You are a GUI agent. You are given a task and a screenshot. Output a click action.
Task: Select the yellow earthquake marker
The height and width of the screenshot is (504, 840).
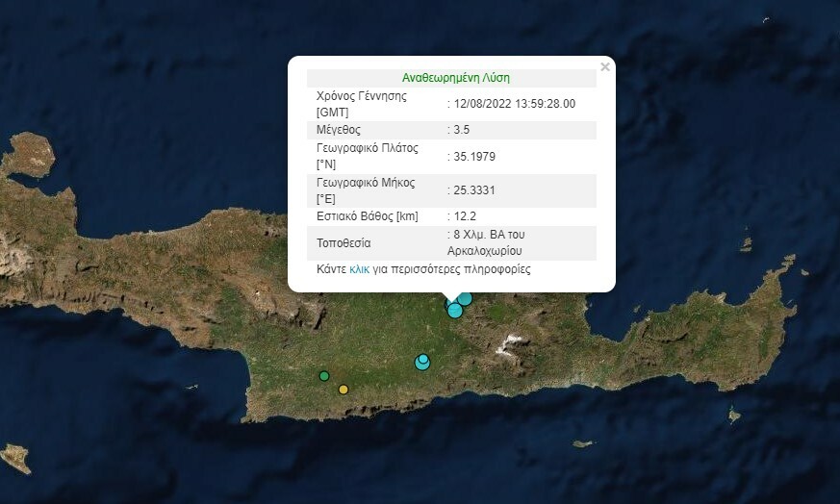(x=344, y=390)
